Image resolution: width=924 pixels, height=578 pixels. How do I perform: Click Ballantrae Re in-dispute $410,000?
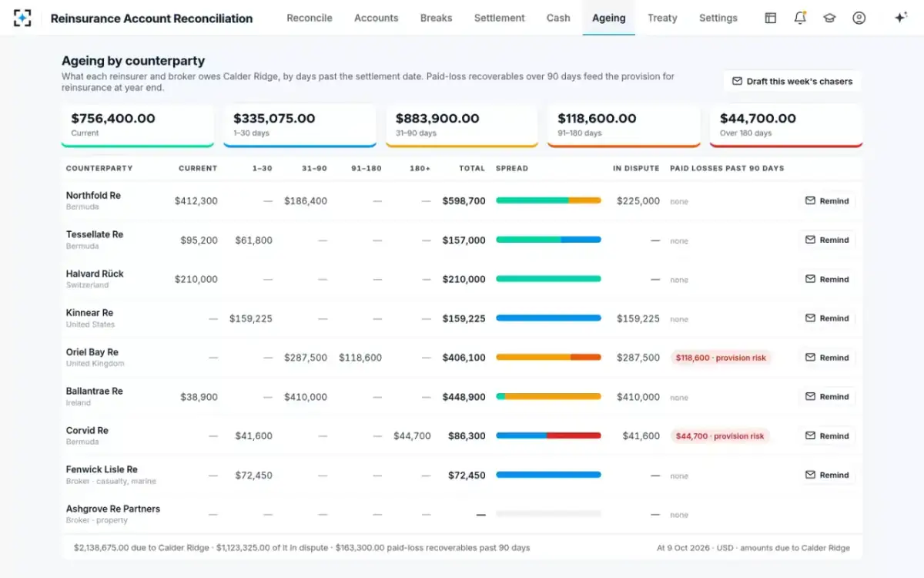point(638,397)
